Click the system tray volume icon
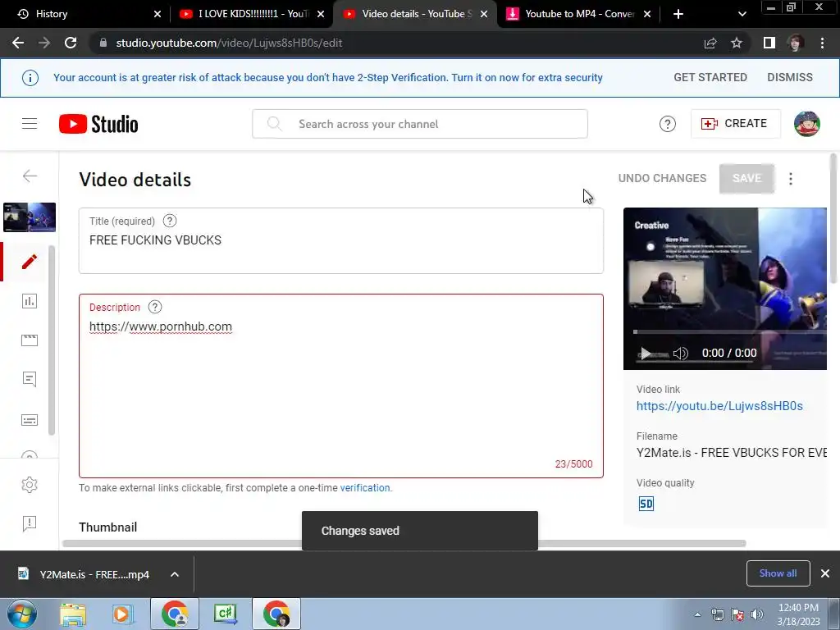Image resolution: width=840 pixels, height=630 pixels. (x=757, y=614)
